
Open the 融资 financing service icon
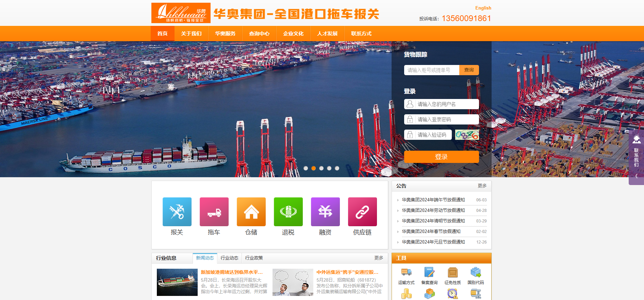coord(325,212)
